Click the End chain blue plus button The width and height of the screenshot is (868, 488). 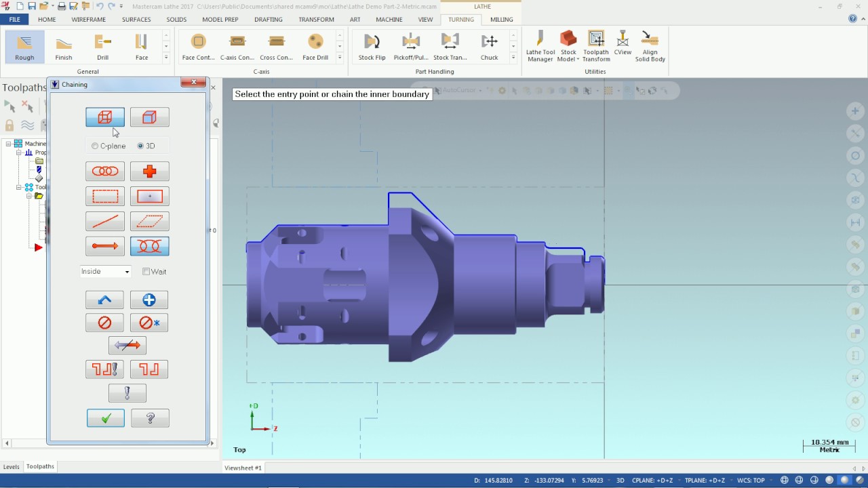(149, 300)
